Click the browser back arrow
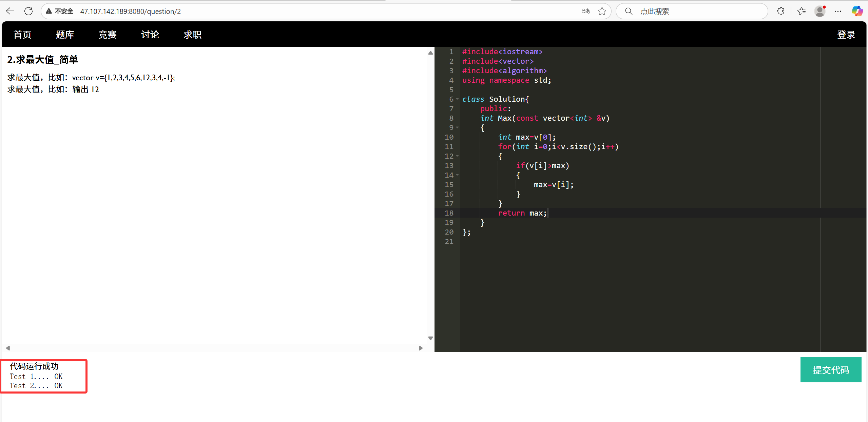 click(10, 11)
